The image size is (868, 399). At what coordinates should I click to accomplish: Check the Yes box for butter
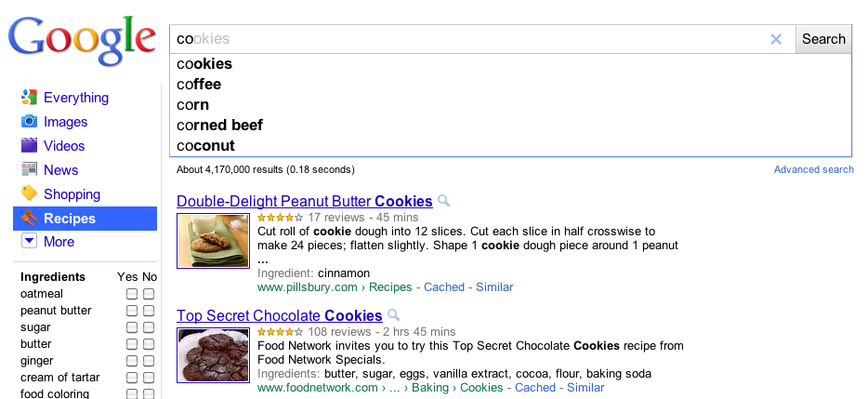click(132, 344)
